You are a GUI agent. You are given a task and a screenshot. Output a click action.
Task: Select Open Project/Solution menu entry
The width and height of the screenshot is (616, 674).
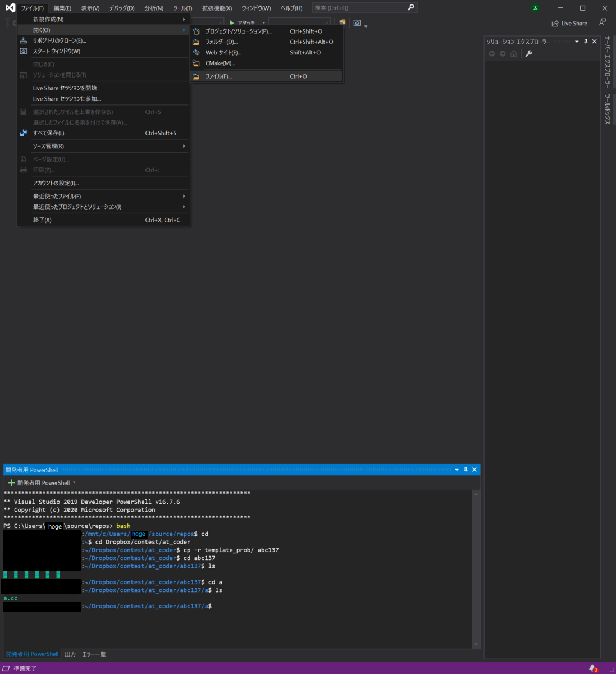(x=267, y=31)
